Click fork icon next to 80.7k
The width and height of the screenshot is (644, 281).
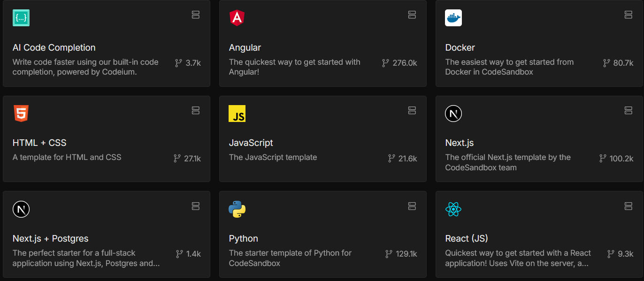[606, 63]
